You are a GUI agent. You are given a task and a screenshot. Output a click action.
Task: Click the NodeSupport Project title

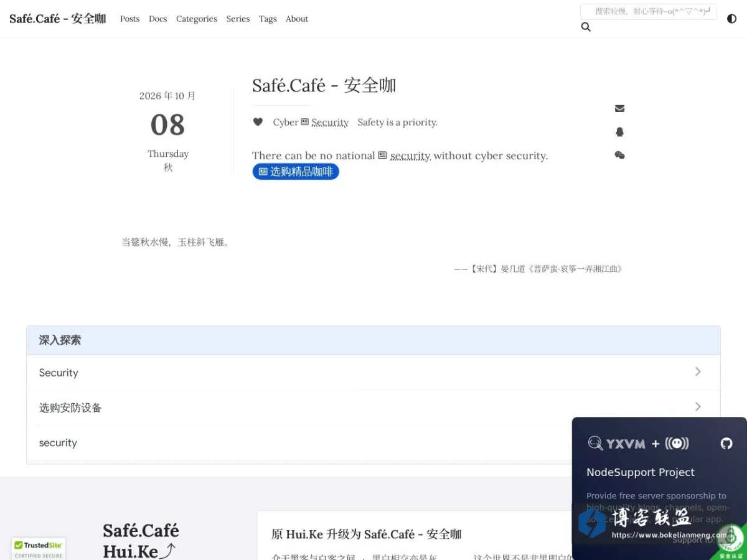[x=641, y=472]
